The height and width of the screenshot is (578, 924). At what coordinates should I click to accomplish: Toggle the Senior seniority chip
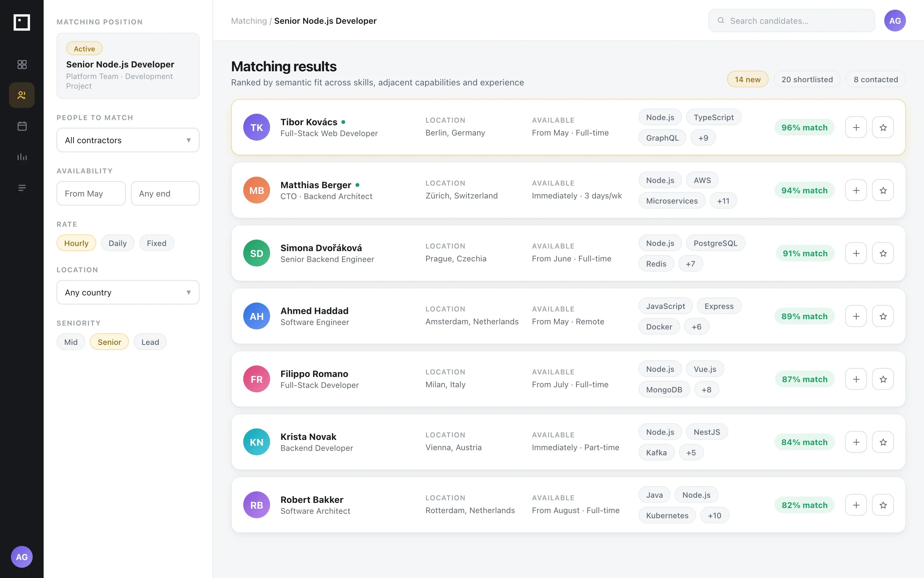pyautogui.click(x=109, y=342)
